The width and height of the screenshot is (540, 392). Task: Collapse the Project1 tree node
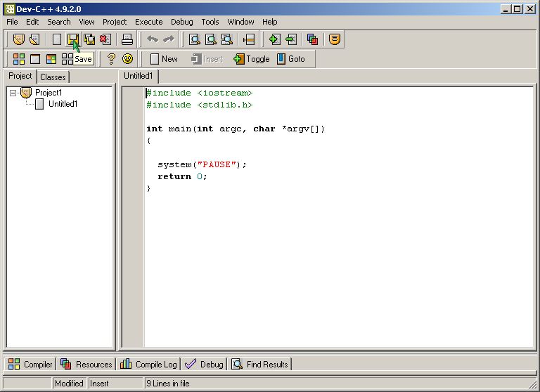(13, 93)
